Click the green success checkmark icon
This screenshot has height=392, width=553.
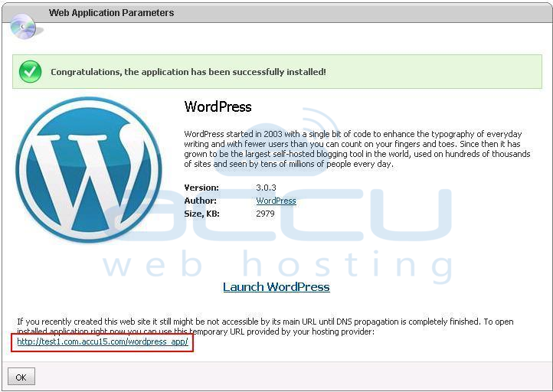click(x=30, y=71)
